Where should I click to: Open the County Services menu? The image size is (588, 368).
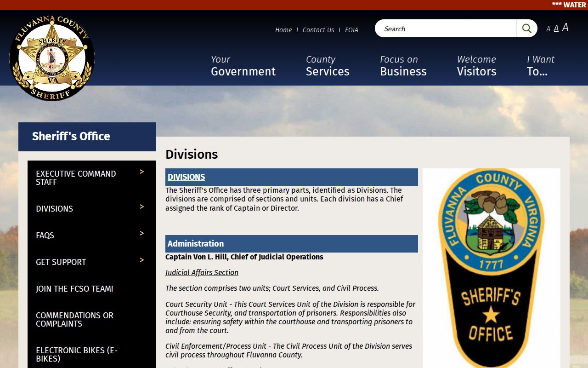click(x=328, y=66)
